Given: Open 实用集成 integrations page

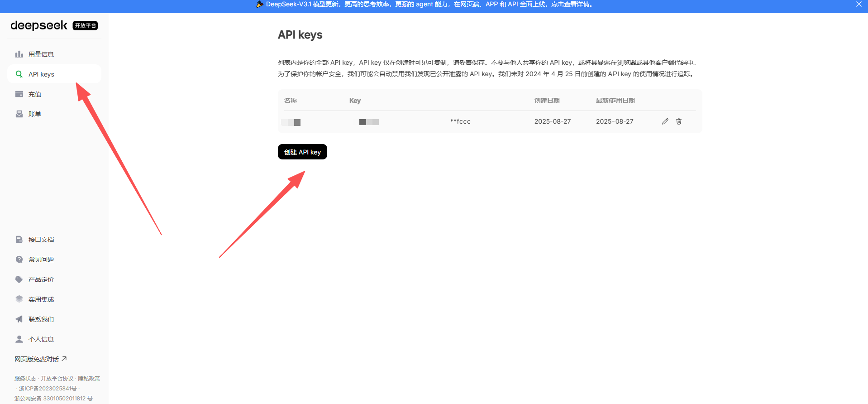Looking at the screenshot, I should 54,299.
